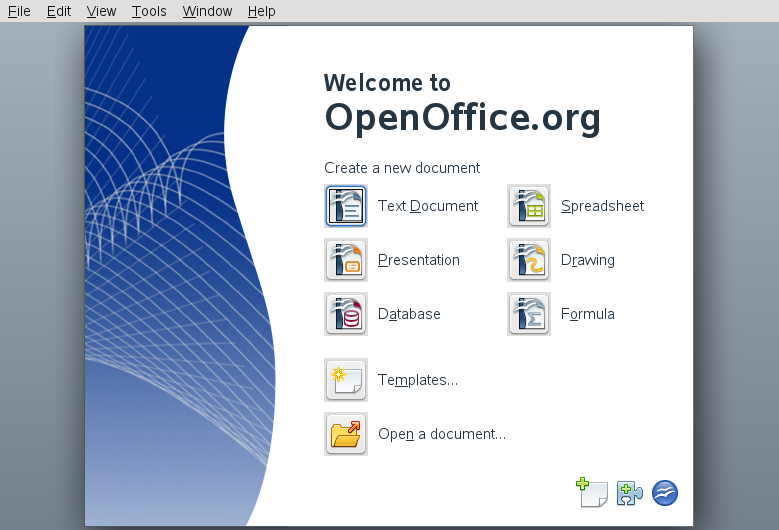Open the View menu
This screenshot has height=530, width=779.
pyautogui.click(x=101, y=11)
